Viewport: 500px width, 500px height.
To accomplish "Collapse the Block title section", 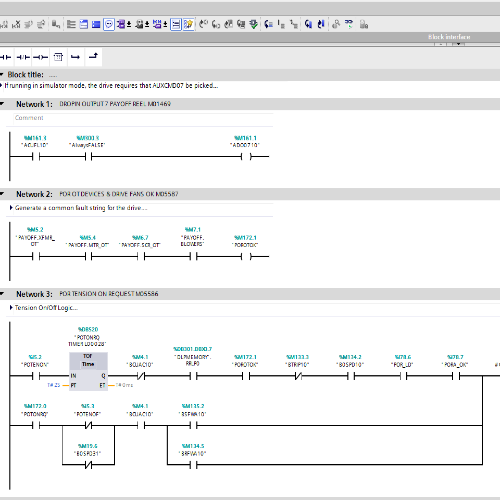I will click(2, 74).
